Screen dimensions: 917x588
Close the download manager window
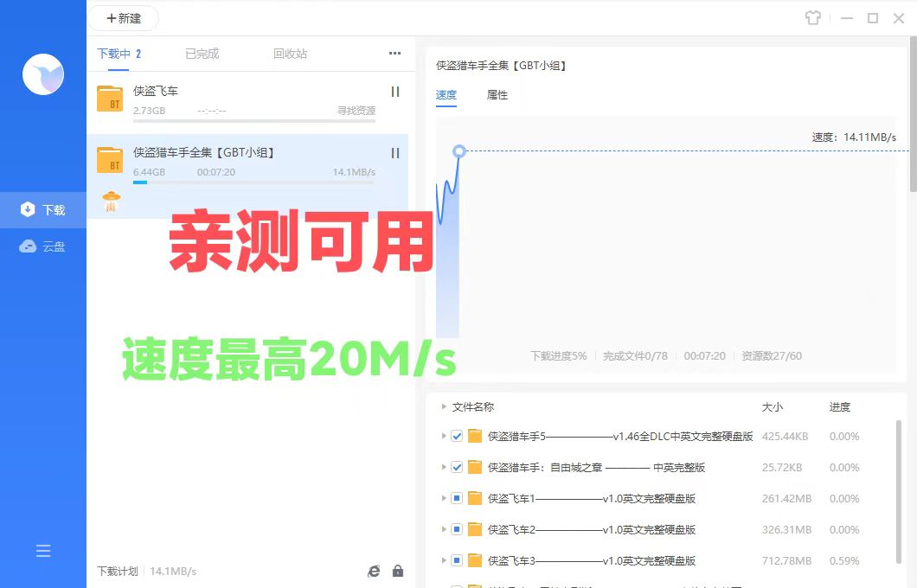pos(899,18)
